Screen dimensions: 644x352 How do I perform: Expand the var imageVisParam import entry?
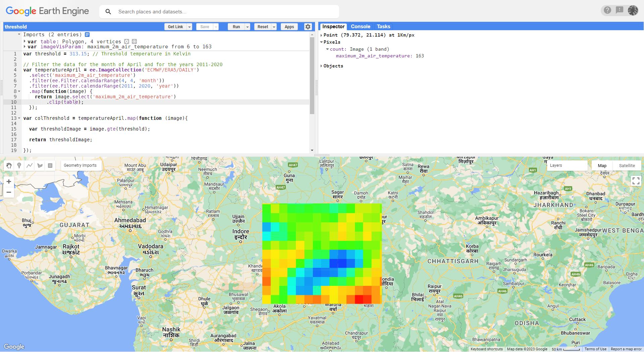(x=25, y=47)
